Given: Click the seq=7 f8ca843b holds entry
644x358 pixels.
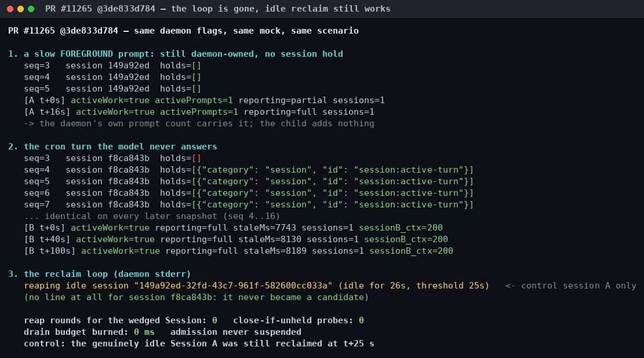Looking at the screenshot, I should click(249, 204).
